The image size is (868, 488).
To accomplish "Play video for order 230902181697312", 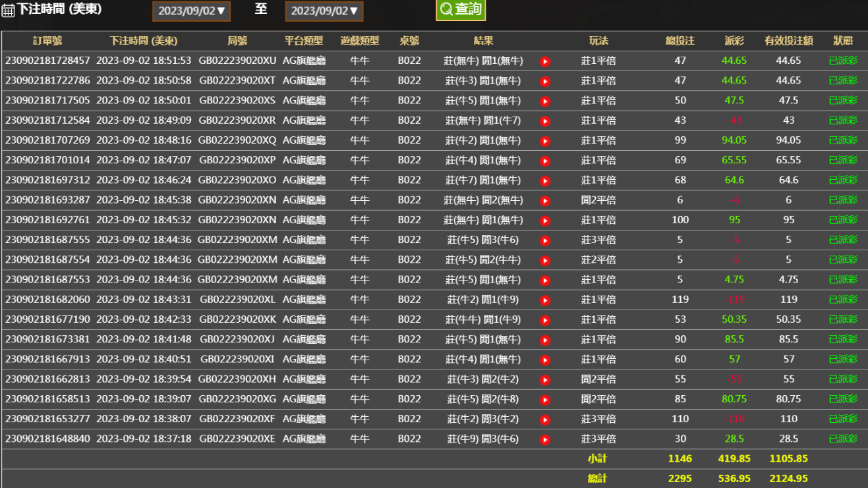I will (545, 180).
